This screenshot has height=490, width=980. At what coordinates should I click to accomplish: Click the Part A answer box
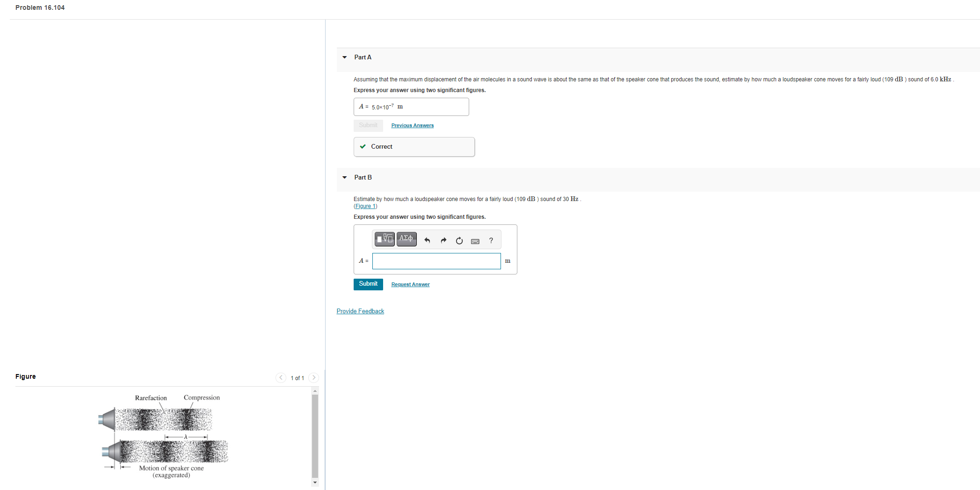tap(411, 107)
